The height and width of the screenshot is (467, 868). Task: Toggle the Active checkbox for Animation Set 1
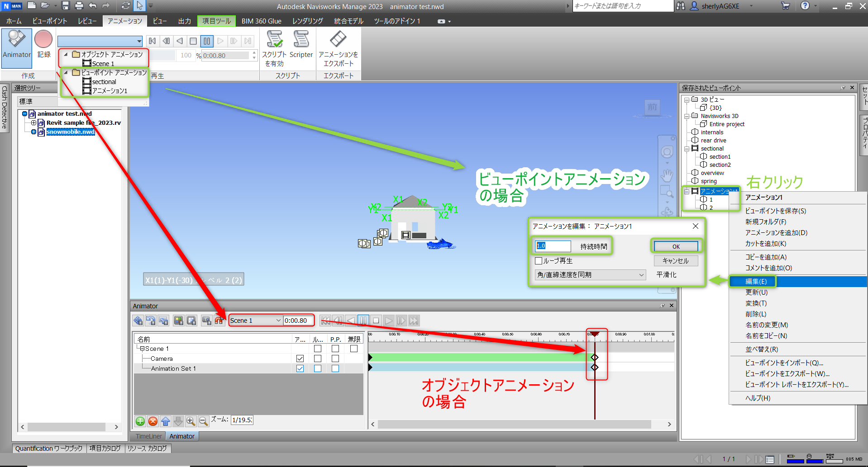pyautogui.click(x=300, y=368)
